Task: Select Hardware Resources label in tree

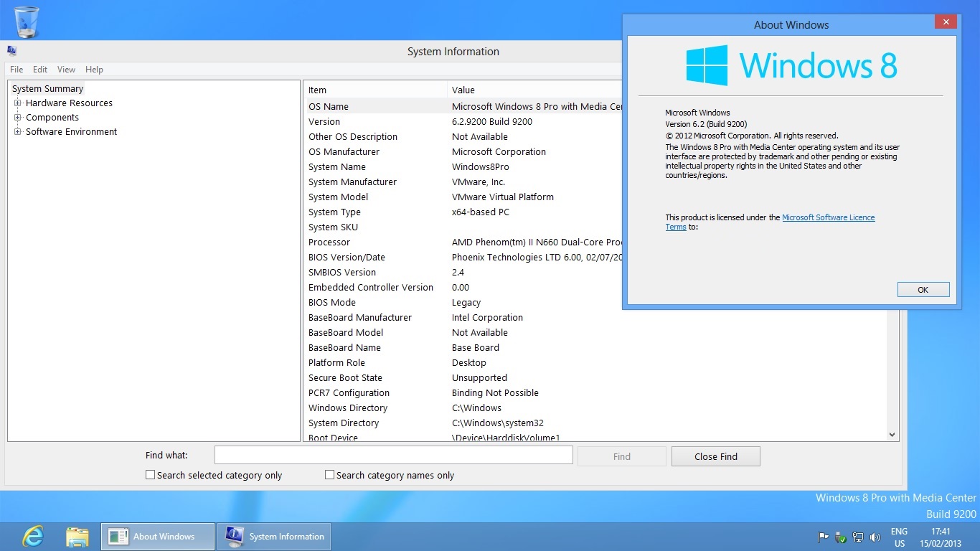Action: click(x=69, y=103)
